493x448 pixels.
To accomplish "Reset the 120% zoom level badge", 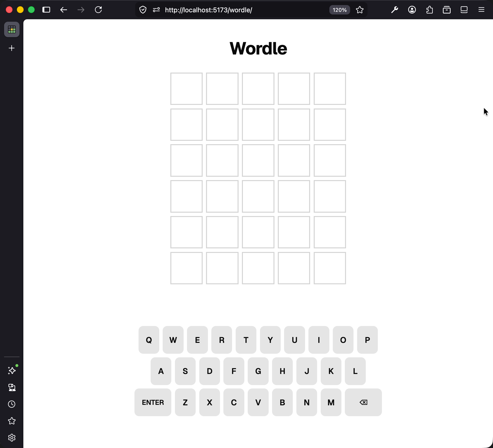I will (x=340, y=10).
